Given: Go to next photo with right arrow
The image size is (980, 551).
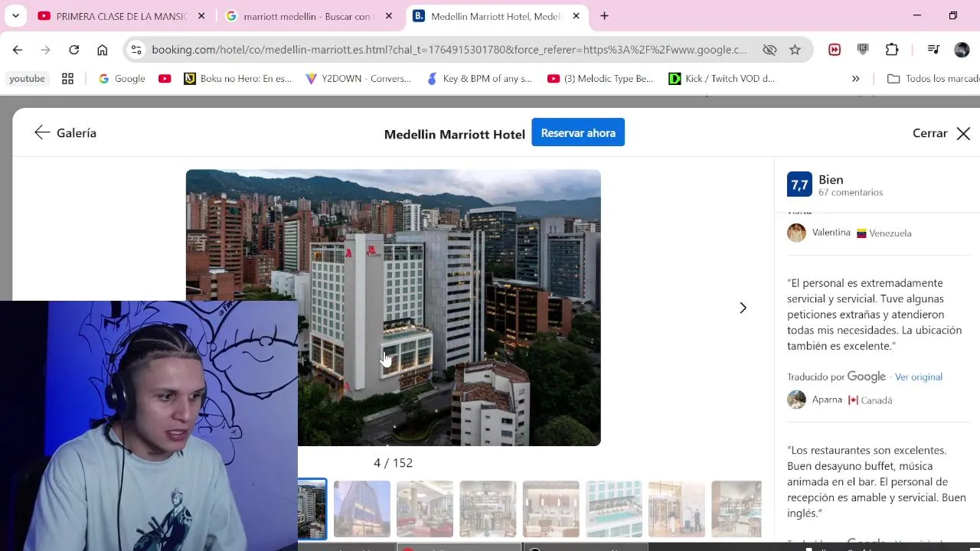Looking at the screenshot, I should coord(743,308).
